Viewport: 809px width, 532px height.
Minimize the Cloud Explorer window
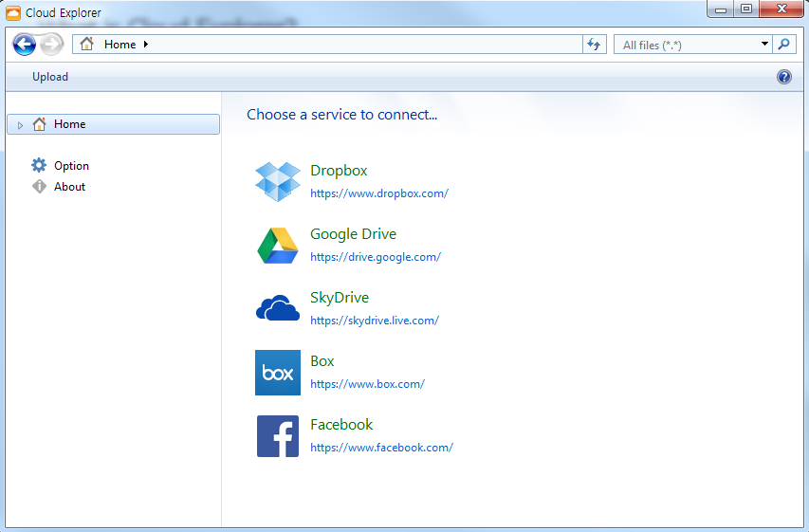[x=720, y=9]
